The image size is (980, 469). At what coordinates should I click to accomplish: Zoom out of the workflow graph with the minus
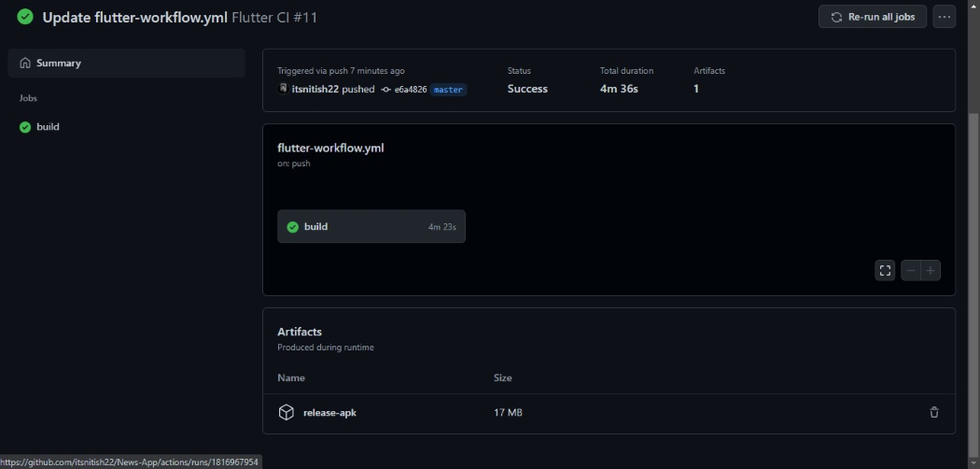click(x=911, y=270)
